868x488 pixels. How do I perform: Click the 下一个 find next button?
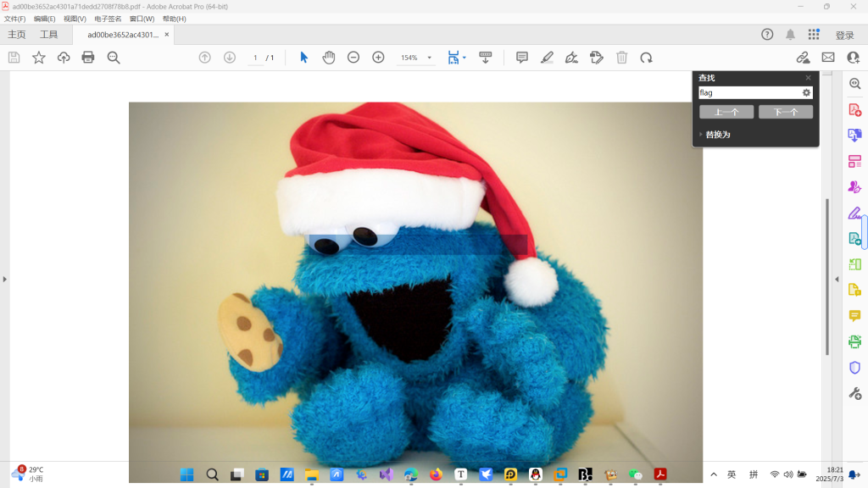coord(785,112)
